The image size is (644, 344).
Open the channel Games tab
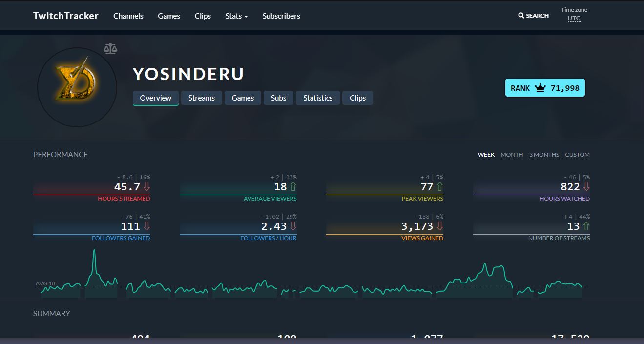pos(243,98)
